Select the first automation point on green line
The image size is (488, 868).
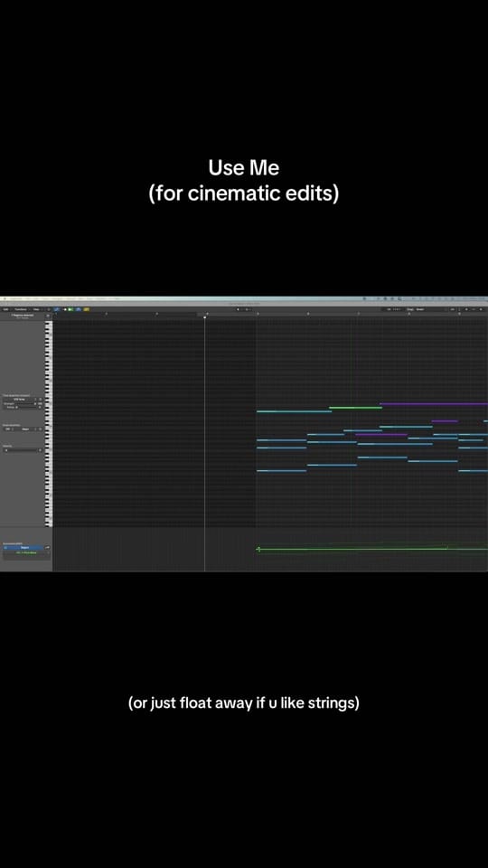[x=258, y=549]
